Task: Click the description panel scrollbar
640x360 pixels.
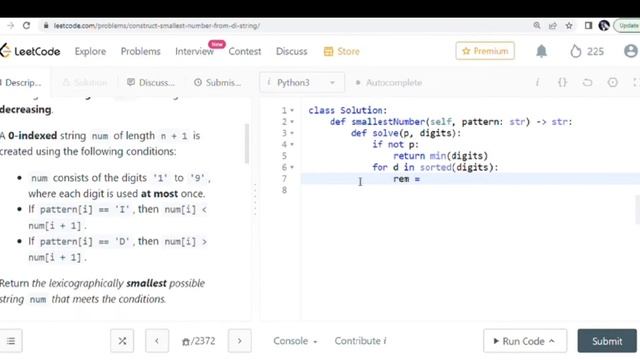Action: pyautogui.click(x=247, y=143)
